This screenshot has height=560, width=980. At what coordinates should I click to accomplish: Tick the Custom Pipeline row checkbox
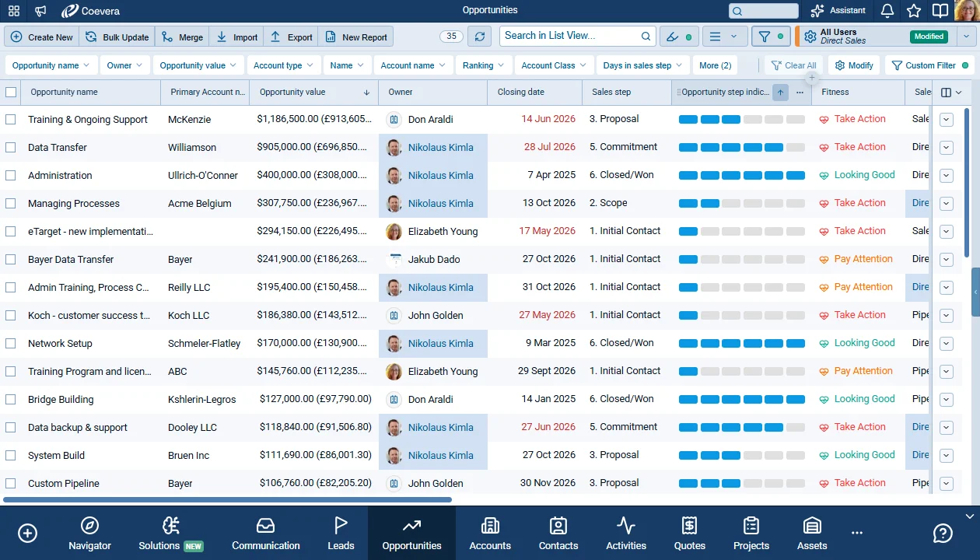[11, 484]
